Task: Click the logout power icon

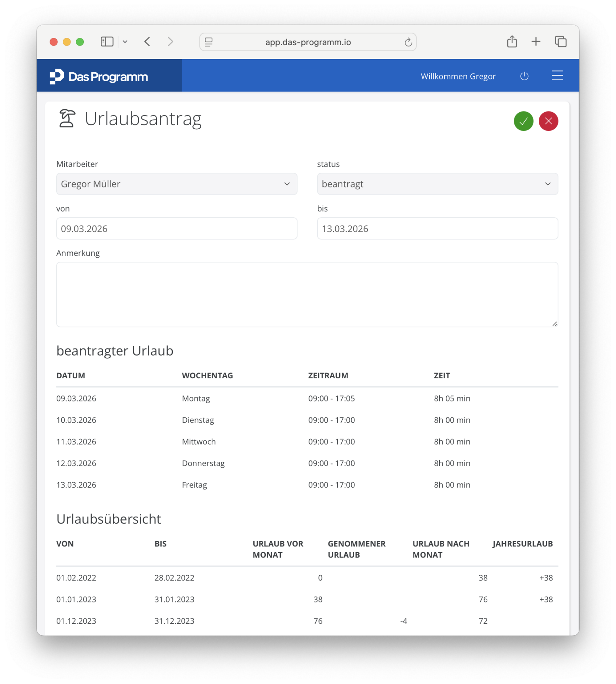Action: click(524, 76)
